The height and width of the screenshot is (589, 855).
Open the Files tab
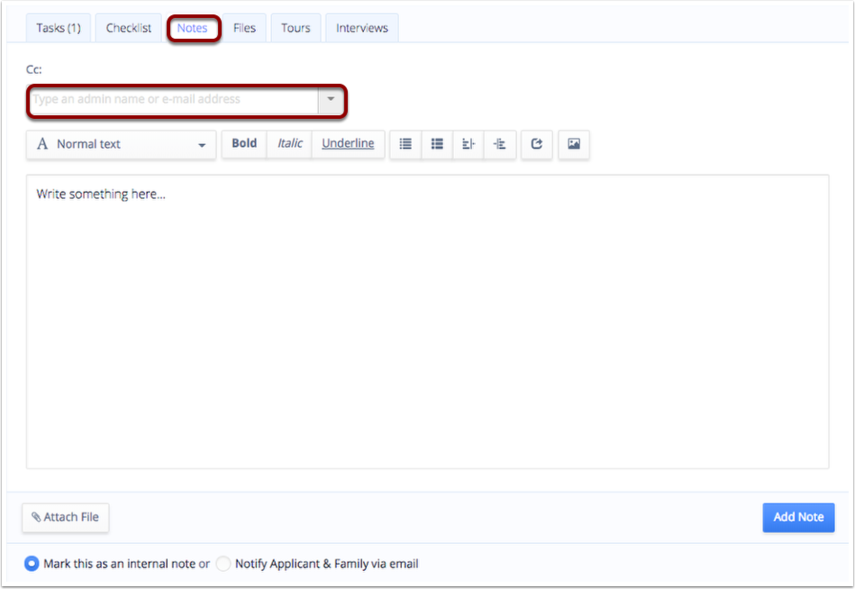tap(244, 28)
